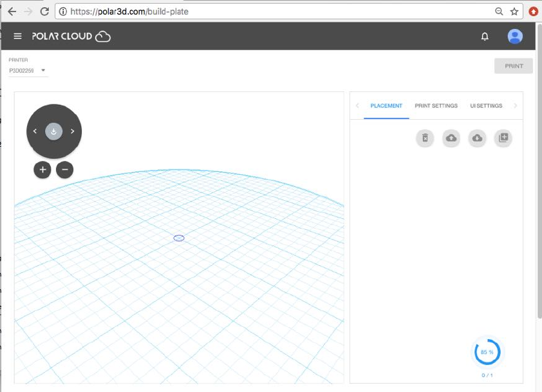Click the Print button

coord(513,66)
